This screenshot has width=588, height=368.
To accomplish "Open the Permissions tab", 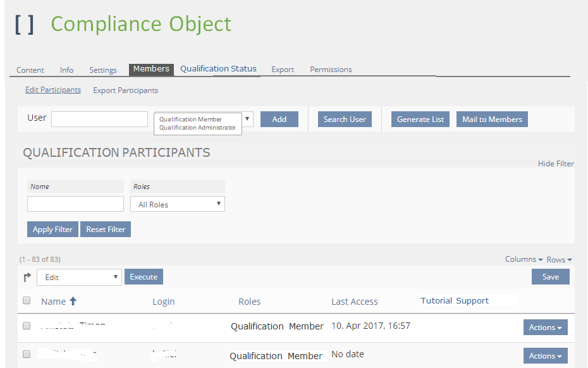I will (331, 70).
